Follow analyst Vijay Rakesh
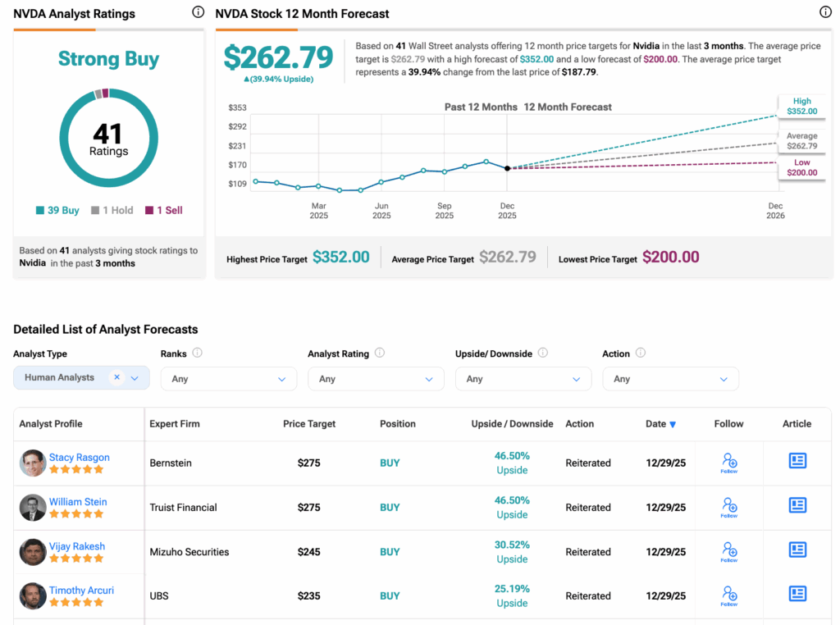Viewport: 840px width, 625px height. 729,551
